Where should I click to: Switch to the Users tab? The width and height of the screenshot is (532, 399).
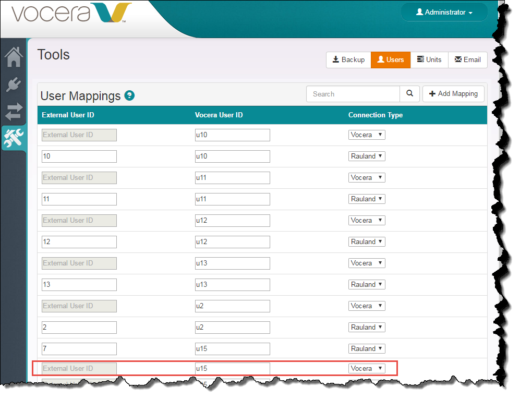pyautogui.click(x=391, y=59)
